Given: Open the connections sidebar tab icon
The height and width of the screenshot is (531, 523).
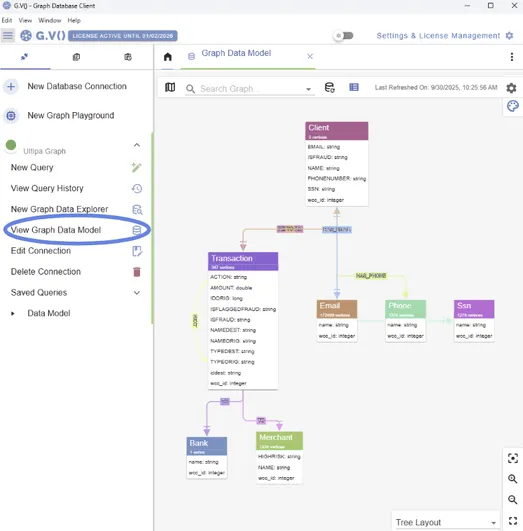Looking at the screenshot, I should pos(24,57).
